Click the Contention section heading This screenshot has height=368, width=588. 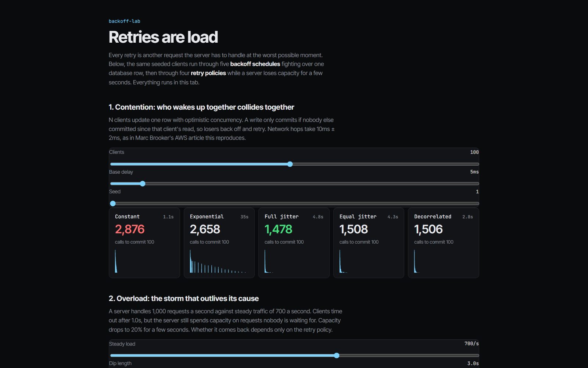click(201, 107)
